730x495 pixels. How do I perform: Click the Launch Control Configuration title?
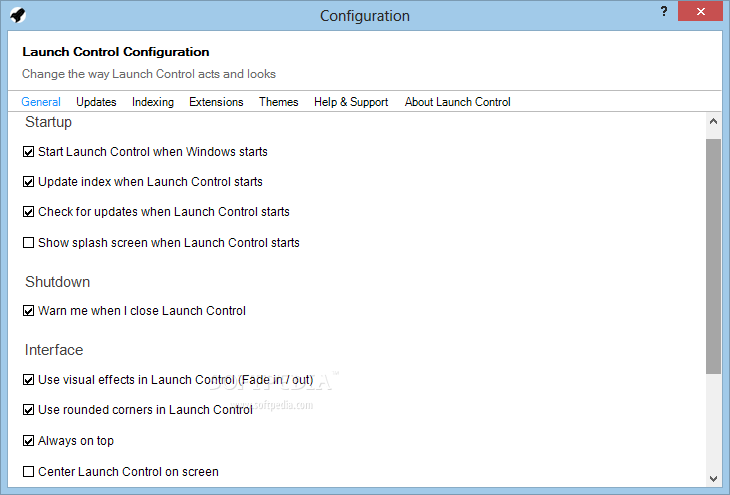[115, 52]
